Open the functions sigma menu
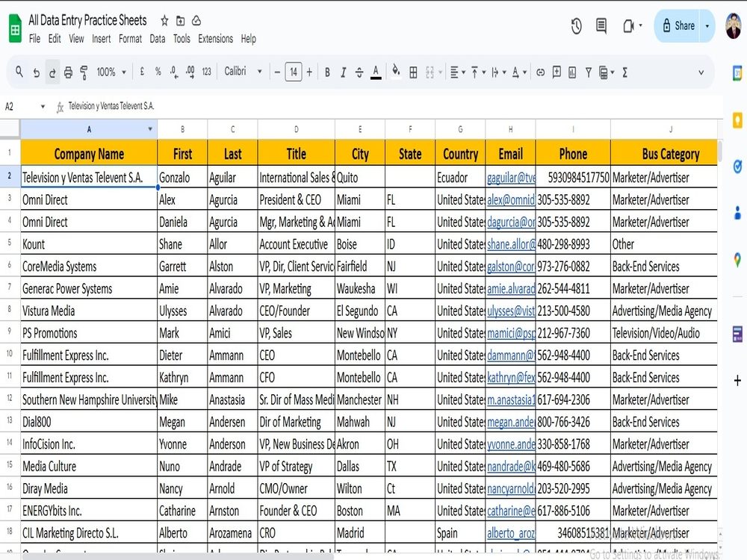Image resolution: width=747 pixels, height=560 pixels. tap(624, 72)
